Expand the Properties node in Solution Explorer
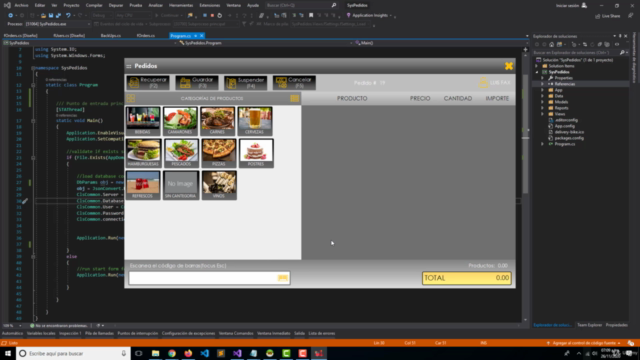640x360 pixels. (542, 78)
